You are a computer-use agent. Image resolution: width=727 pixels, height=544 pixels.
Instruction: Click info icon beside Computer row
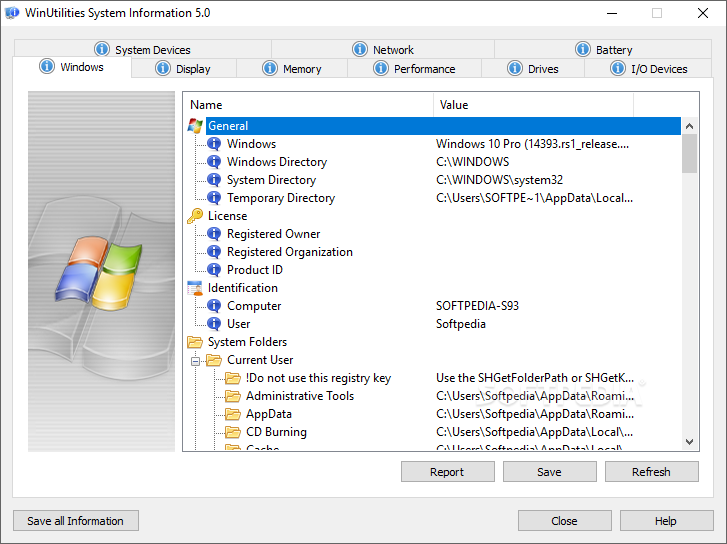tap(214, 306)
